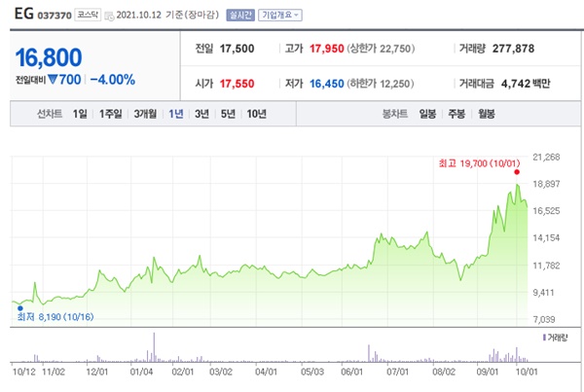
Task: Click the 코스닥 market badge
Action: click(88, 15)
